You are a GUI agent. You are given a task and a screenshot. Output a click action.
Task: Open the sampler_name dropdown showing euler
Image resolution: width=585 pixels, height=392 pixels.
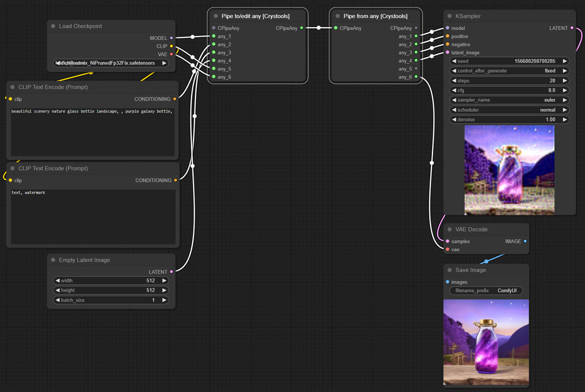coord(509,100)
